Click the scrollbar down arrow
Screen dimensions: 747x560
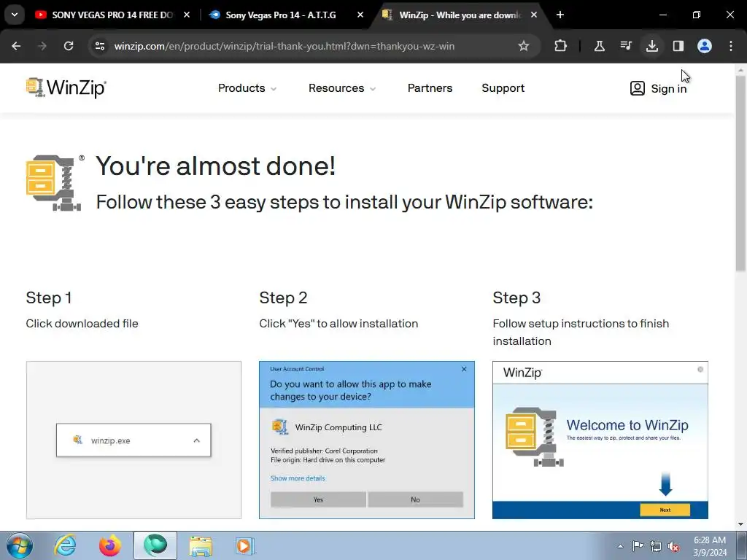740,524
